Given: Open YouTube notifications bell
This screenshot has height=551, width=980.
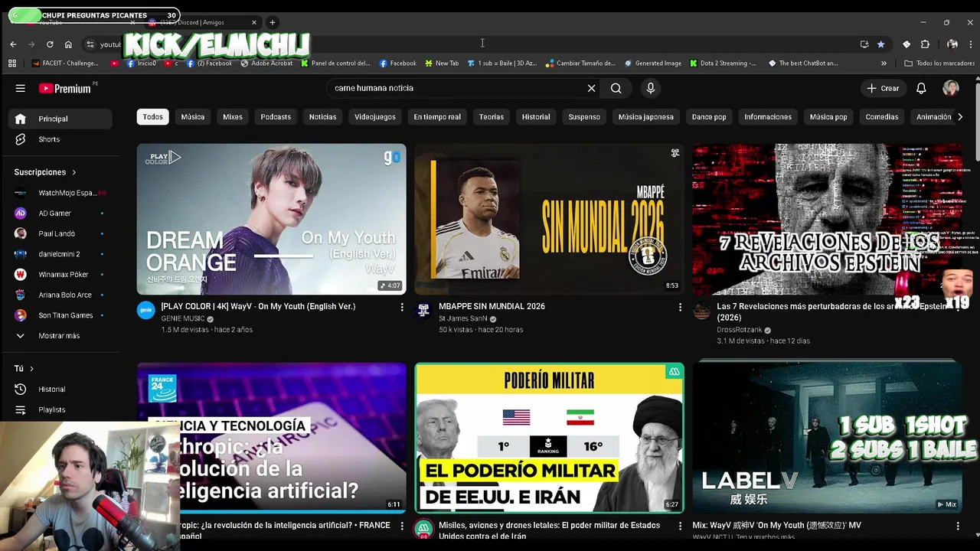Looking at the screenshot, I should (x=921, y=88).
